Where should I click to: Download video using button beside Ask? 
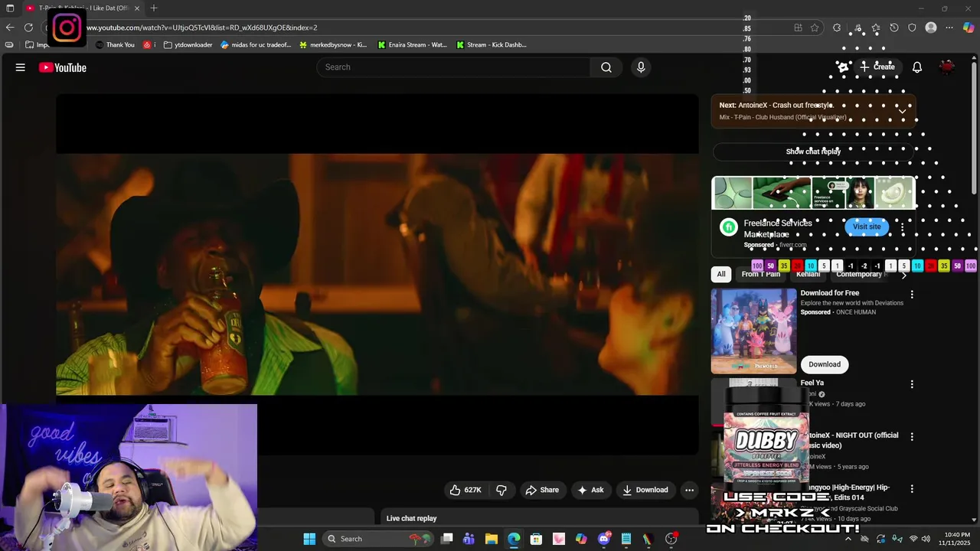click(x=645, y=490)
